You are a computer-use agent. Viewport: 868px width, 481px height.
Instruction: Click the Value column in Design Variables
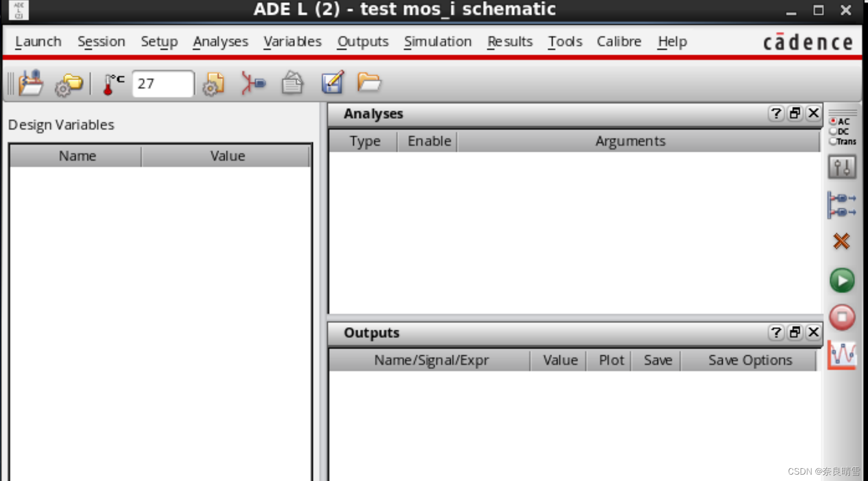(x=226, y=156)
